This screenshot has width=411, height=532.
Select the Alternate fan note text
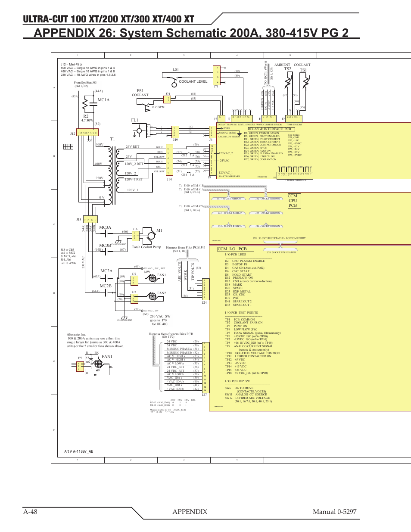[95, 340]
